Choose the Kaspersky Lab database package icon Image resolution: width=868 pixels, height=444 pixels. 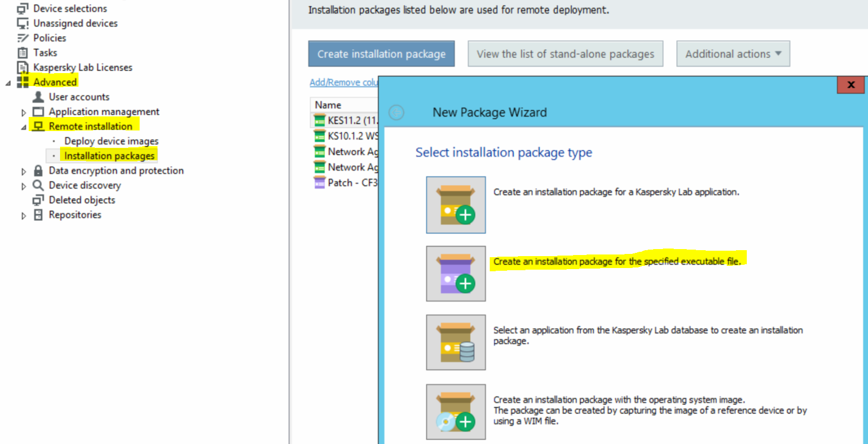pyautogui.click(x=456, y=342)
